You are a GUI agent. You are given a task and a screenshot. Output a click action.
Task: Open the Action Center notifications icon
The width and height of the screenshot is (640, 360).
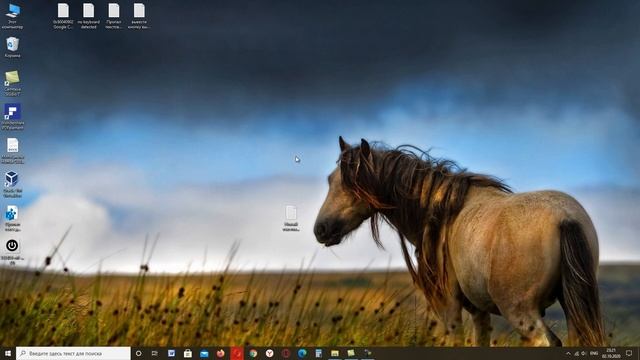629,353
